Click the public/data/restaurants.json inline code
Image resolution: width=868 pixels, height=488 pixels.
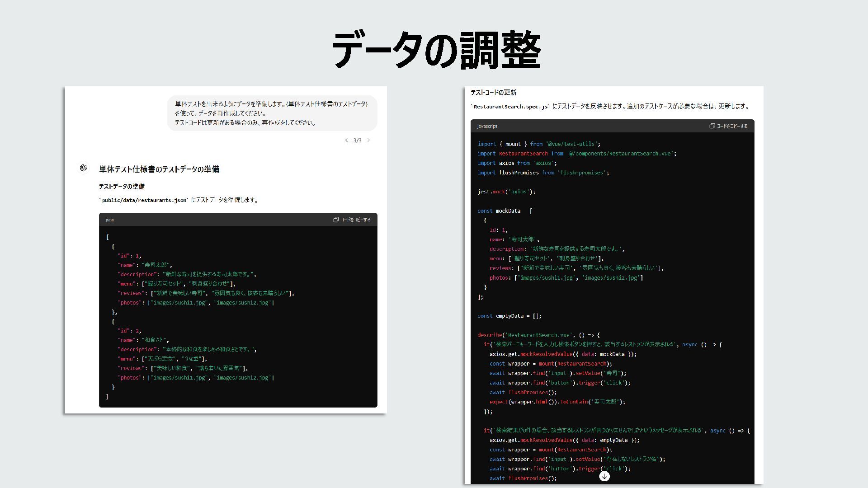[144, 200]
